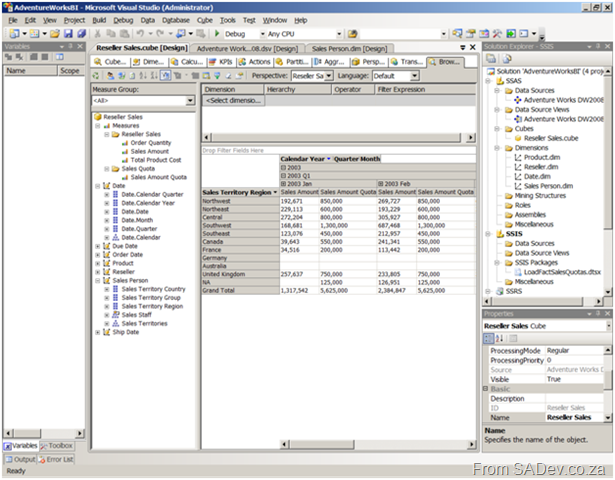The width and height of the screenshot is (615, 480).
Task: Open Sales Territory Region filter dropdown arrow
Action: 275,192
